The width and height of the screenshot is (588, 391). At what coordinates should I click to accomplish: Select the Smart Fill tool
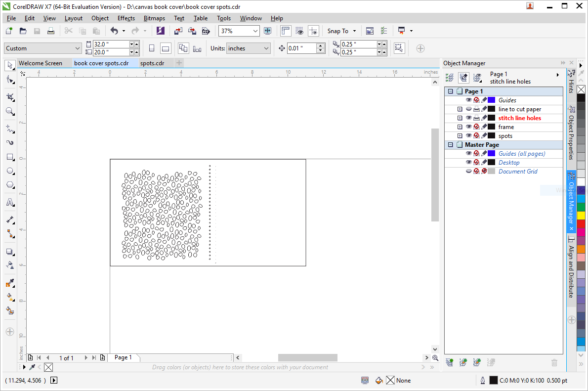10,311
